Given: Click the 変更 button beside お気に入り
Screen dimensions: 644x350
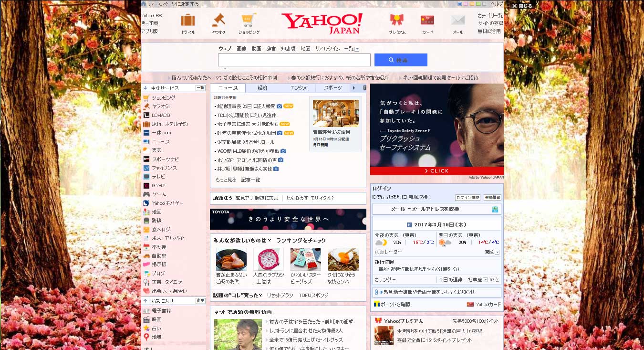Looking at the screenshot, I should pyautogui.click(x=200, y=301).
